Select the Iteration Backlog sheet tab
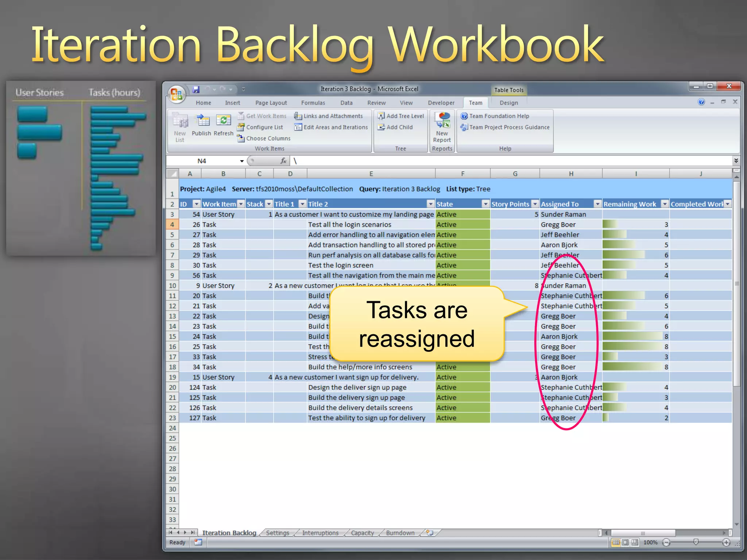Image resolution: width=747 pixels, height=560 pixels. coord(229,533)
